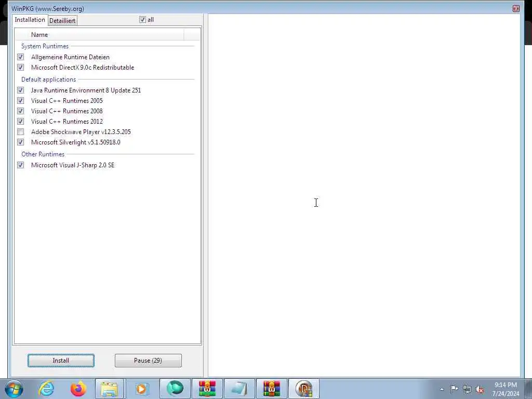The image size is (532, 399).
Task: Select 'Visual C++ Runtimes 2005' row text
Action: [67, 101]
